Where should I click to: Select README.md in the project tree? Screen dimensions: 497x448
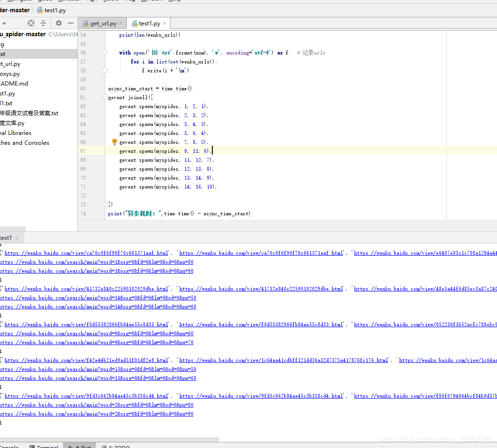pos(14,84)
